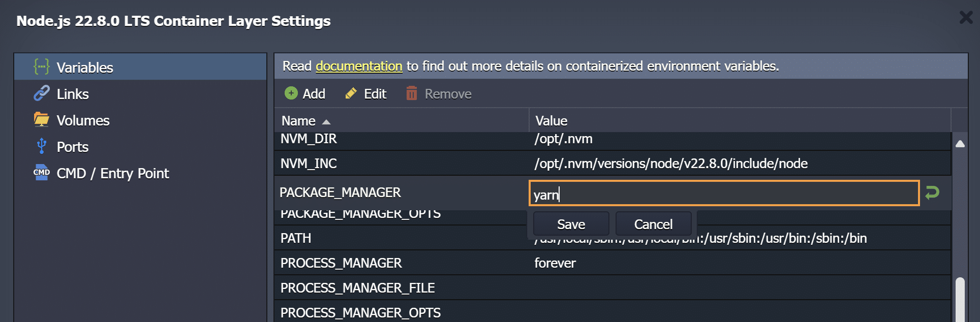Click the Value column header
Viewport: 980px width, 322px height.
click(551, 121)
